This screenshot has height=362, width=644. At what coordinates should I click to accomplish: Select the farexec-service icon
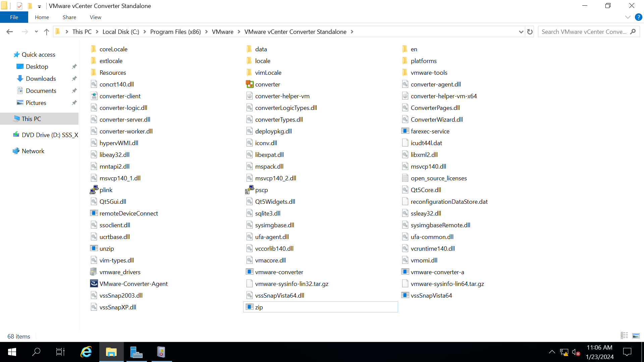coord(405,131)
